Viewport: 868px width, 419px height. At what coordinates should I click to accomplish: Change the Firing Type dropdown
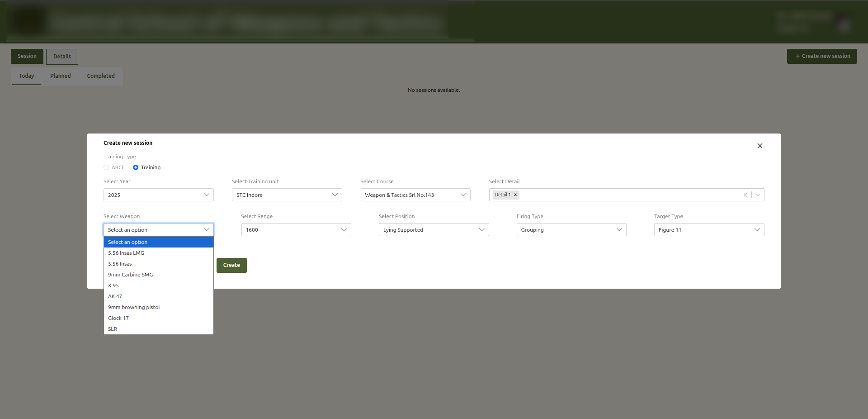click(571, 230)
